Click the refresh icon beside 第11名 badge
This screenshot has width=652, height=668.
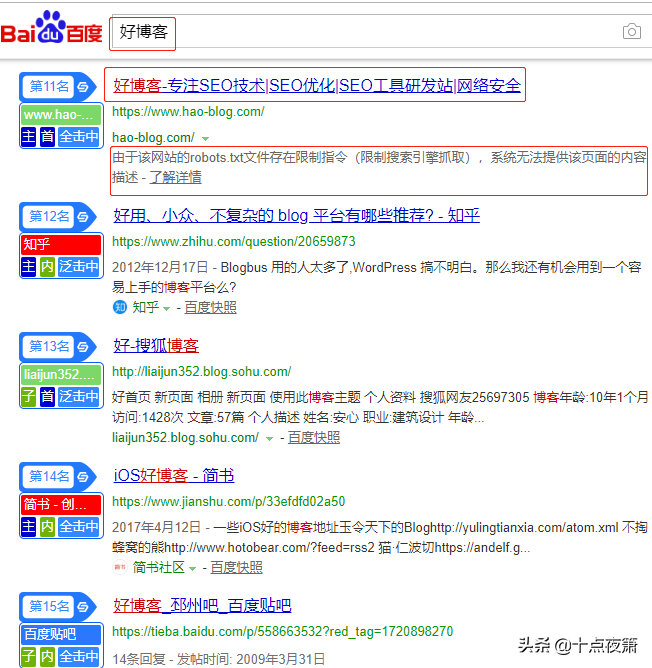pos(83,87)
